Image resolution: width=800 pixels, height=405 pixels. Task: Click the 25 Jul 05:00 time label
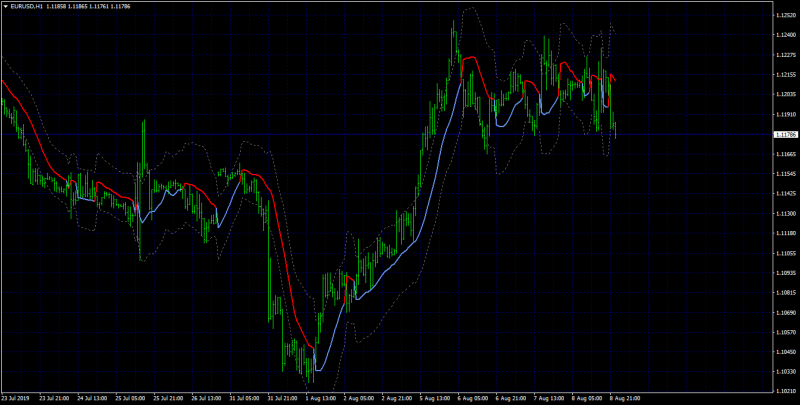pos(130,398)
